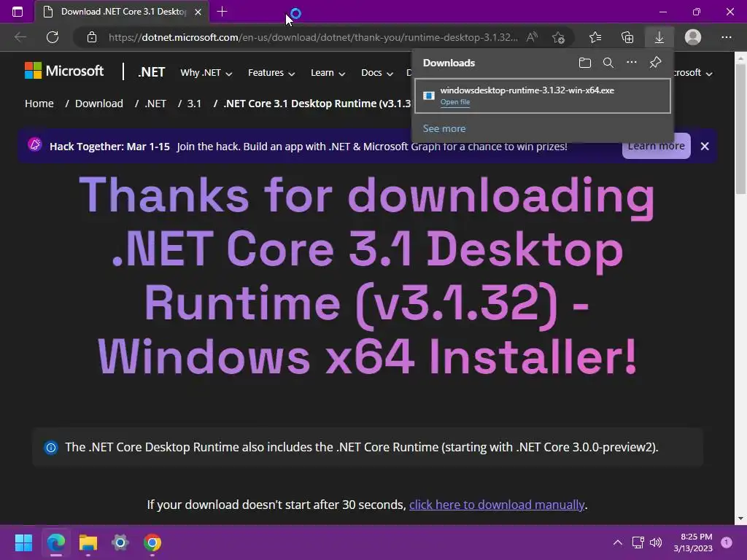Go to 3.1 breadcrumb
This screenshot has width=747, height=560.
pyautogui.click(x=194, y=104)
